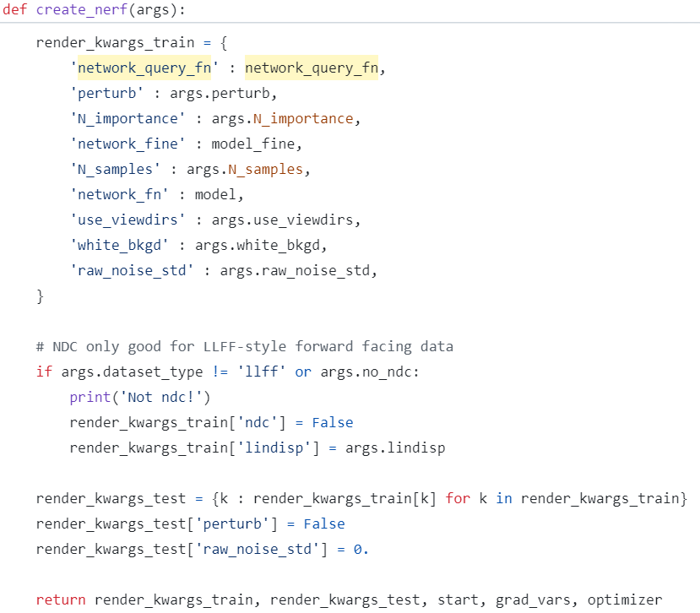The width and height of the screenshot is (700, 613).
Task: Click the 'for' keyword in the comprehension
Action: pyautogui.click(x=458, y=498)
